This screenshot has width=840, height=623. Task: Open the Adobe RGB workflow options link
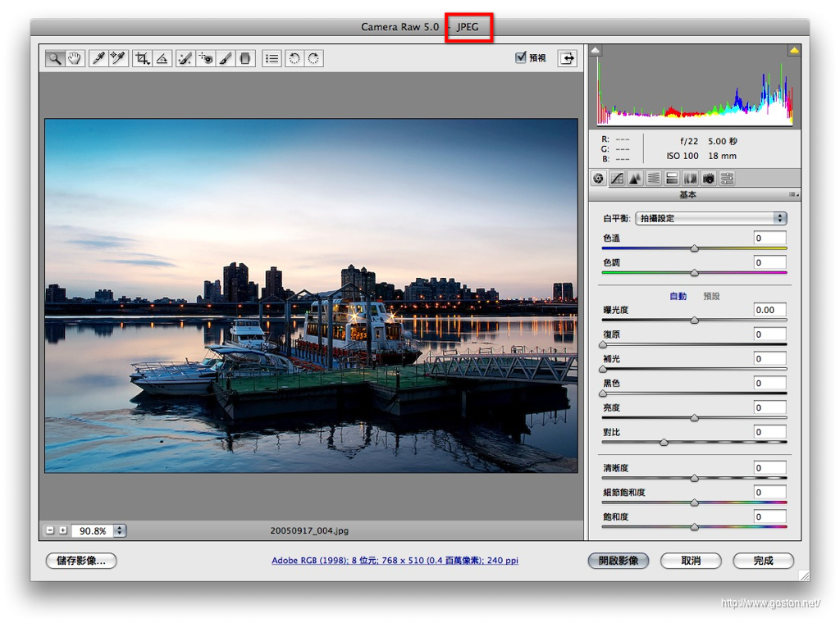point(395,561)
